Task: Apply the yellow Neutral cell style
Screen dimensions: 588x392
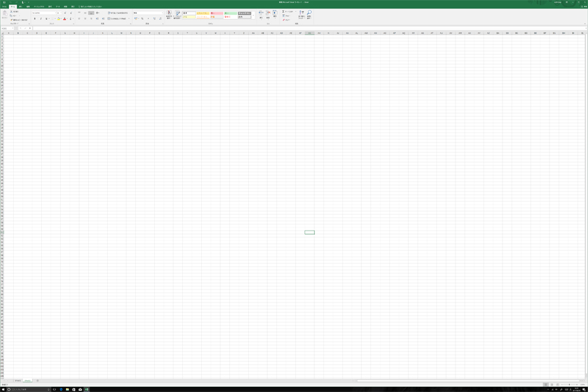Action: tap(203, 13)
